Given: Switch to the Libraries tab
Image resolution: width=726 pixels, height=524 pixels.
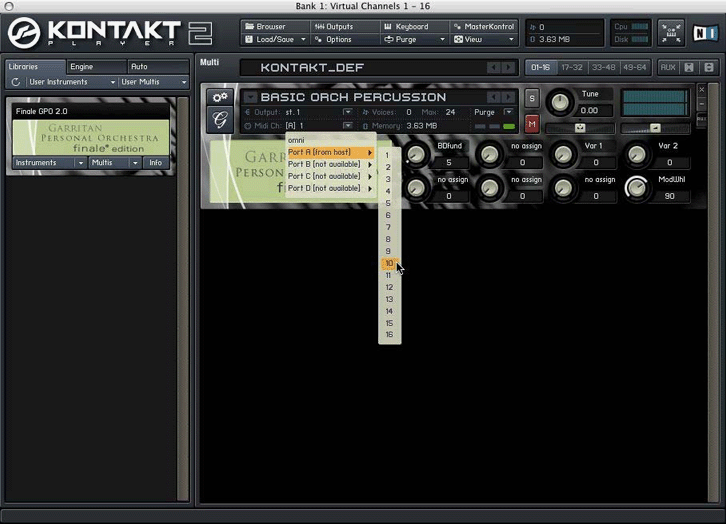Looking at the screenshot, I should coord(36,67).
